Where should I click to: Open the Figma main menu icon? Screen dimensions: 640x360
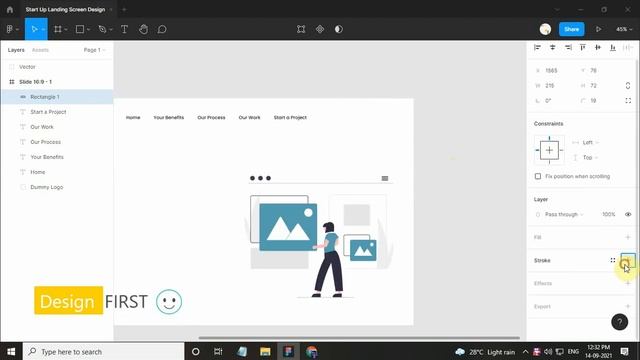[10, 29]
